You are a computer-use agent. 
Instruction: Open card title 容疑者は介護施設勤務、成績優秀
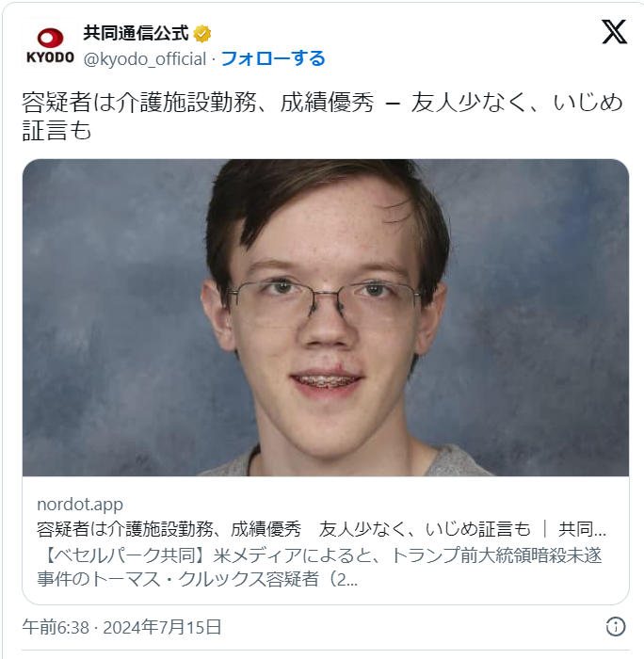click(x=169, y=529)
